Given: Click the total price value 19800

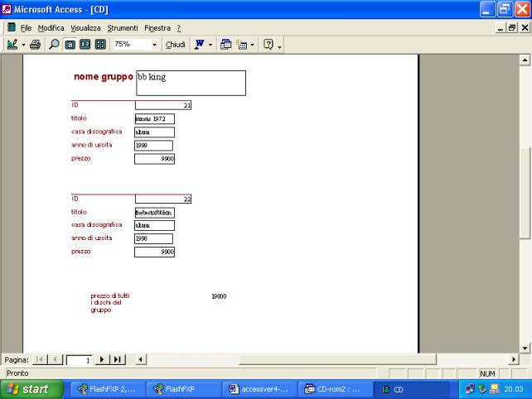Looking at the screenshot, I should 219,296.
